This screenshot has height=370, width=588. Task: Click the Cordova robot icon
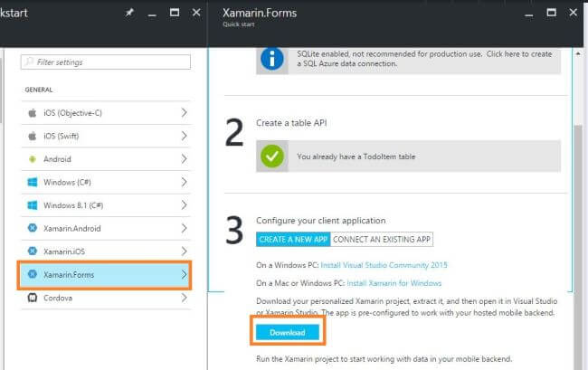pos(33,298)
